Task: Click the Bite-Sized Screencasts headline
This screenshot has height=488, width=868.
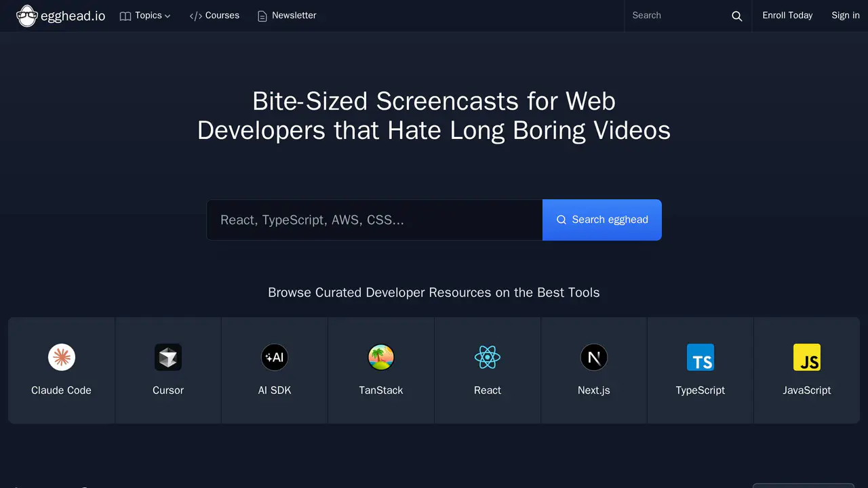Action: [434, 115]
